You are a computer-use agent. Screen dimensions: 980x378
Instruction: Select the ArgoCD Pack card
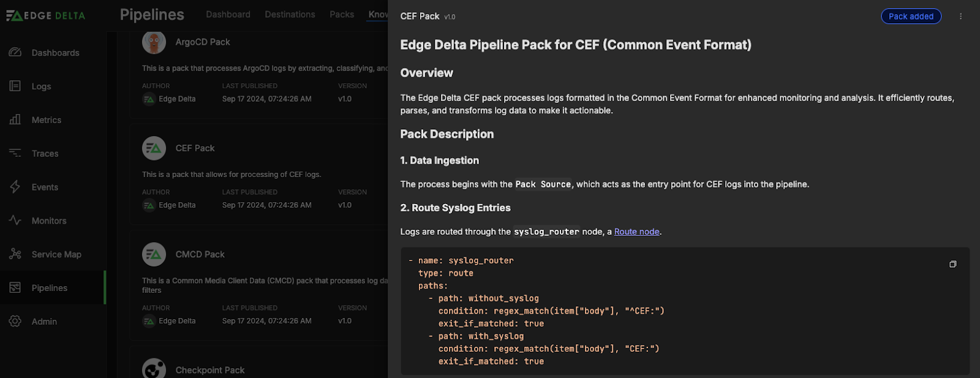[203, 42]
